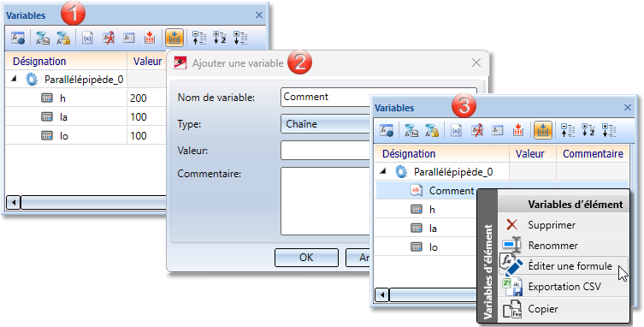The image size is (644, 327).
Task: Open the Type dropdown showing Chaîne
Action: 325,124
